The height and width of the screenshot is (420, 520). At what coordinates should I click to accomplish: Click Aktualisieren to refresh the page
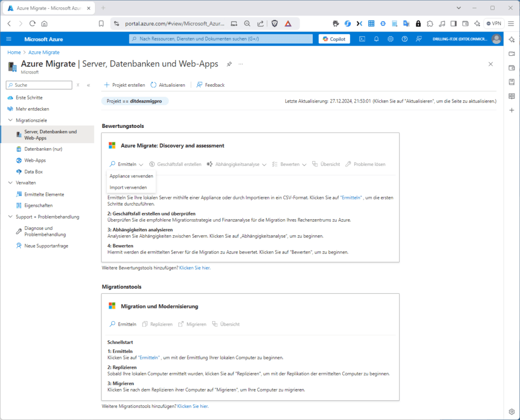point(168,85)
